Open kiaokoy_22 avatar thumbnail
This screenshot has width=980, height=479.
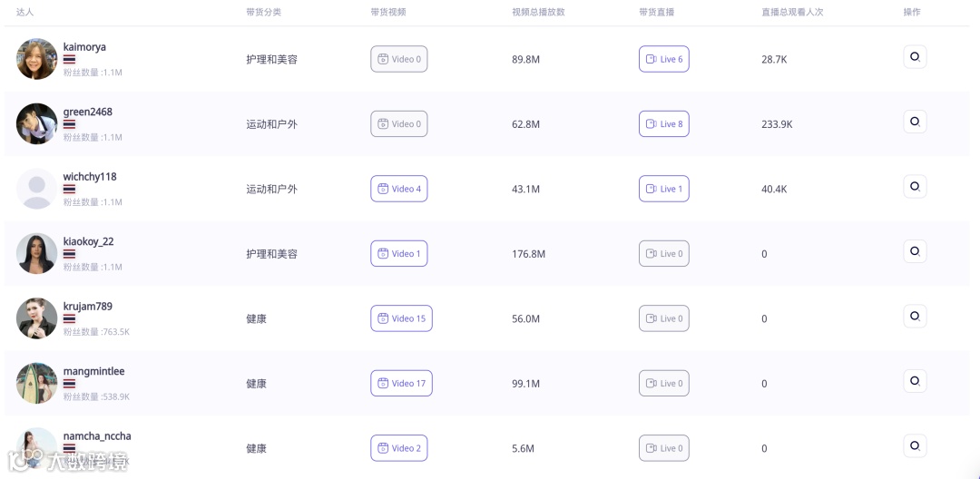(36, 253)
